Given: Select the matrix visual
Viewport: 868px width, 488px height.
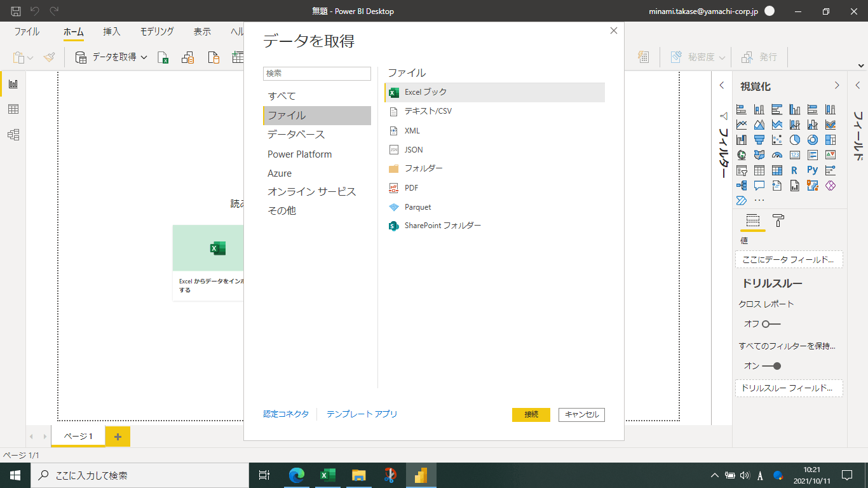Looking at the screenshot, I should (x=777, y=170).
